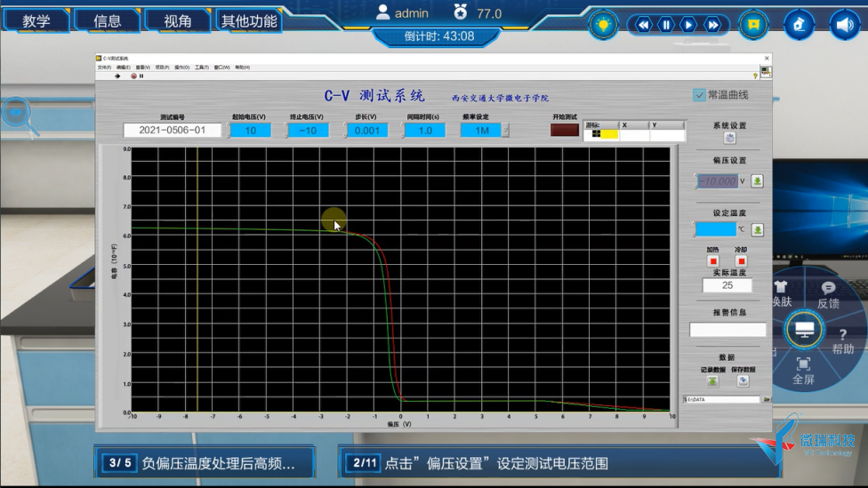Open the 教学 tab
This screenshot has height=488, width=868.
click(36, 21)
